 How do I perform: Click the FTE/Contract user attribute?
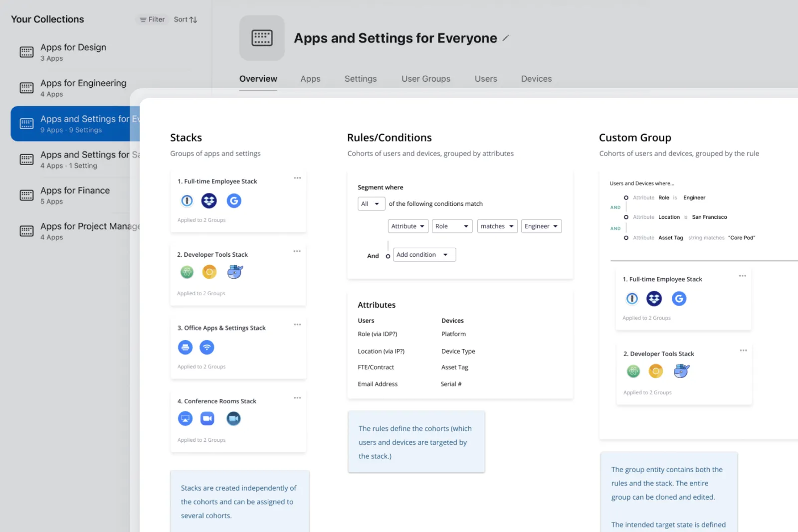(376, 367)
